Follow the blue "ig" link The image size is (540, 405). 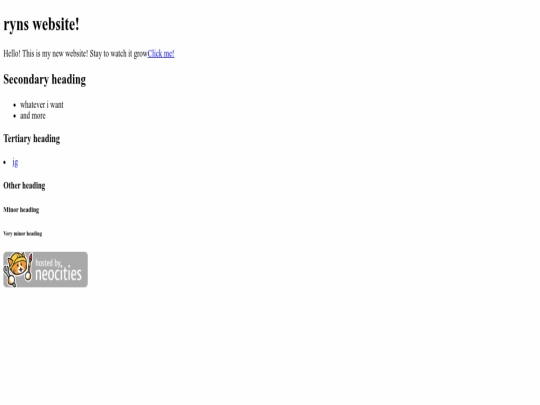(x=15, y=162)
